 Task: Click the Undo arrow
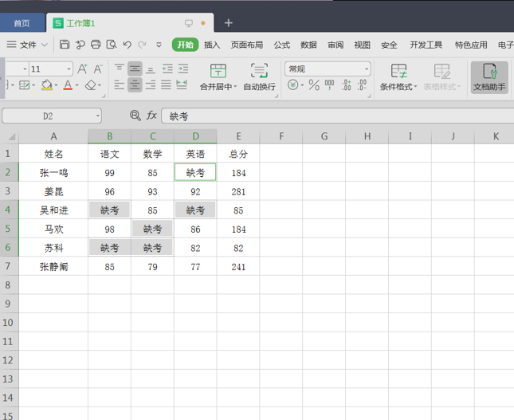pyautogui.click(x=128, y=45)
